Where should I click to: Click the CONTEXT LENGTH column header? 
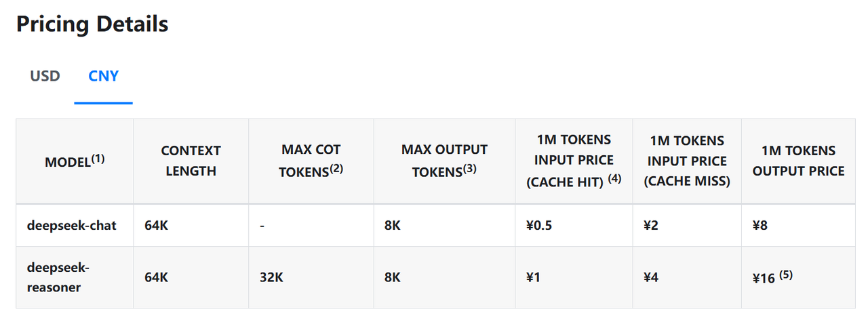pyautogui.click(x=191, y=161)
